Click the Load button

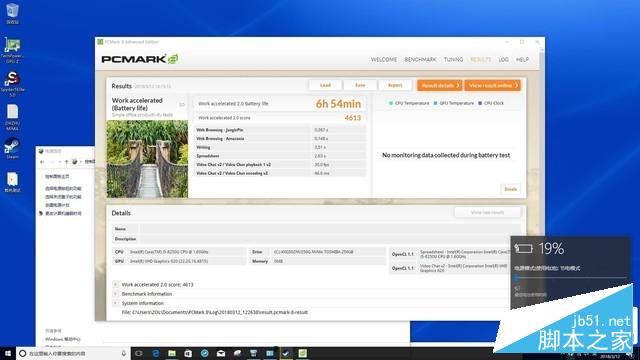(325, 85)
